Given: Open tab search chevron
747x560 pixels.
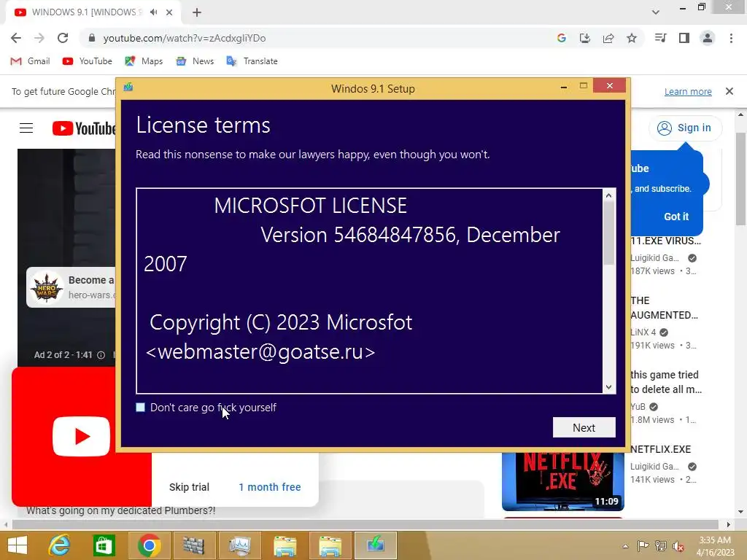Looking at the screenshot, I should [x=656, y=12].
